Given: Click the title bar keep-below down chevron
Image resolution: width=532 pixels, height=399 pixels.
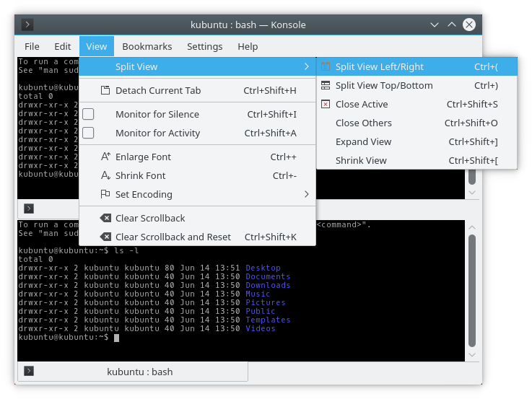Looking at the screenshot, I should (435, 25).
